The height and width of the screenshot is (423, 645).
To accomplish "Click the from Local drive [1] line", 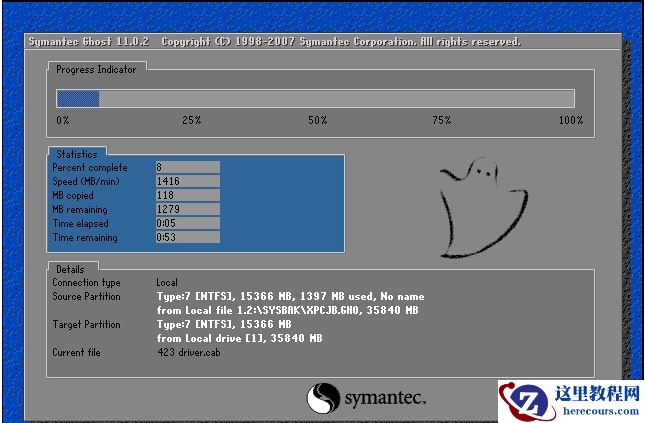I will point(239,338).
